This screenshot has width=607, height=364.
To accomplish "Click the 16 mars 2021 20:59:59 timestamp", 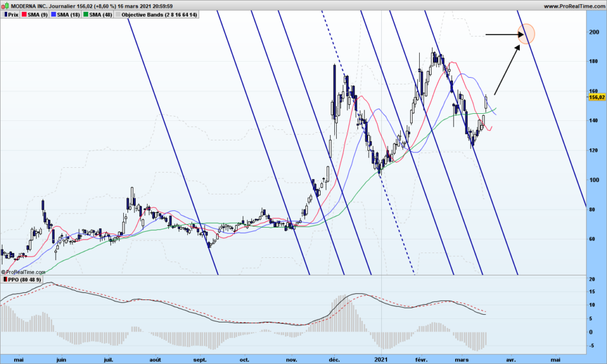I will coord(145,6).
